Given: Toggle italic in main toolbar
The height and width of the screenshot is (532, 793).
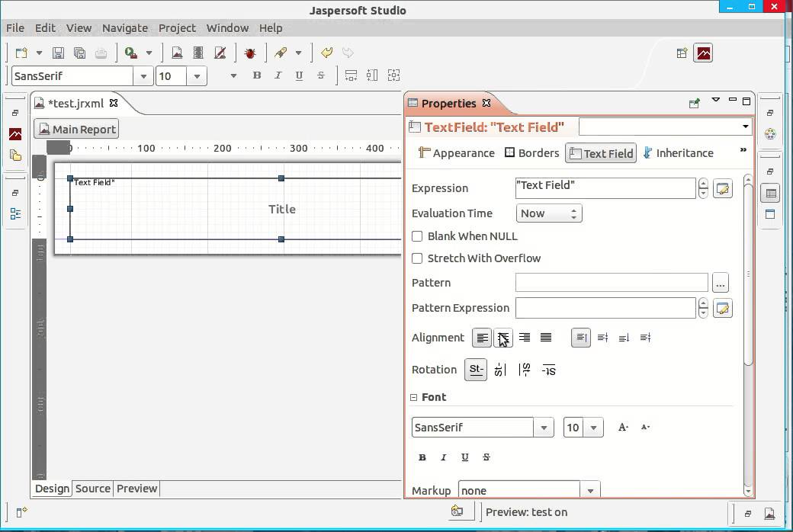Looking at the screenshot, I should coord(278,75).
